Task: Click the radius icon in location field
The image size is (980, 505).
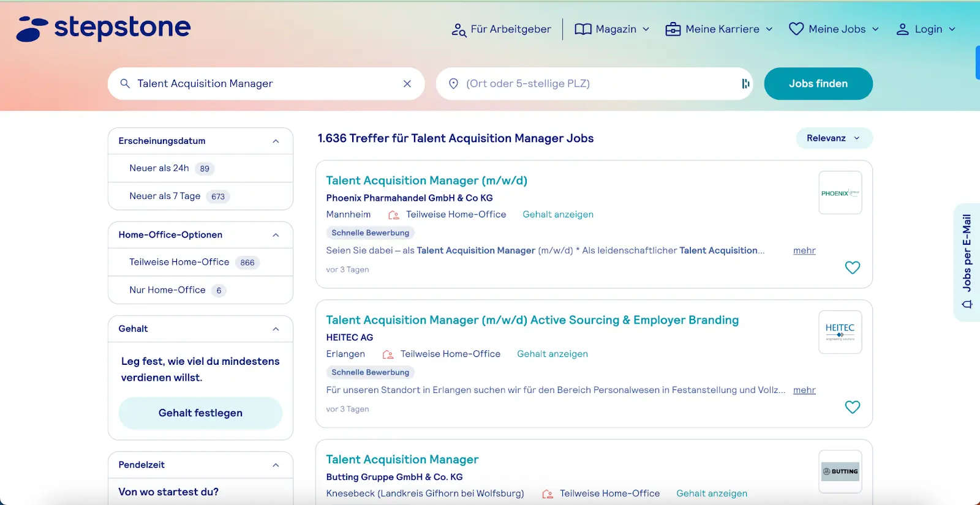Action: click(745, 84)
